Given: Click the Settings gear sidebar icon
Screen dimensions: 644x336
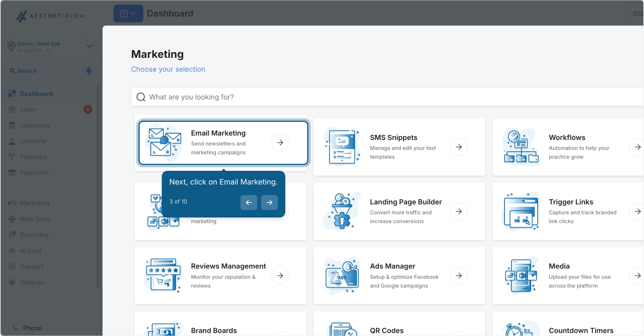Looking at the screenshot, I should coord(12,282).
